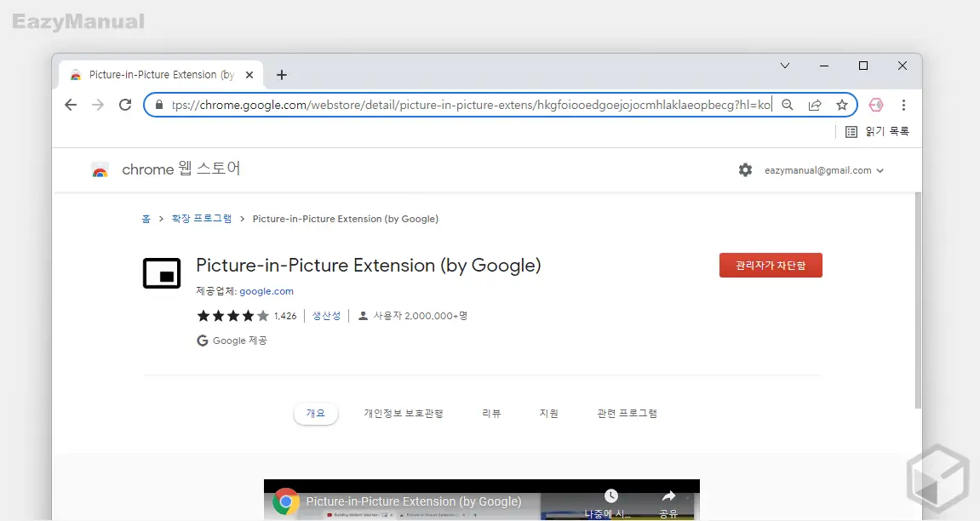Expand the tab search chevron
The width and height of the screenshot is (980, 521).
[x=785, y=66]
